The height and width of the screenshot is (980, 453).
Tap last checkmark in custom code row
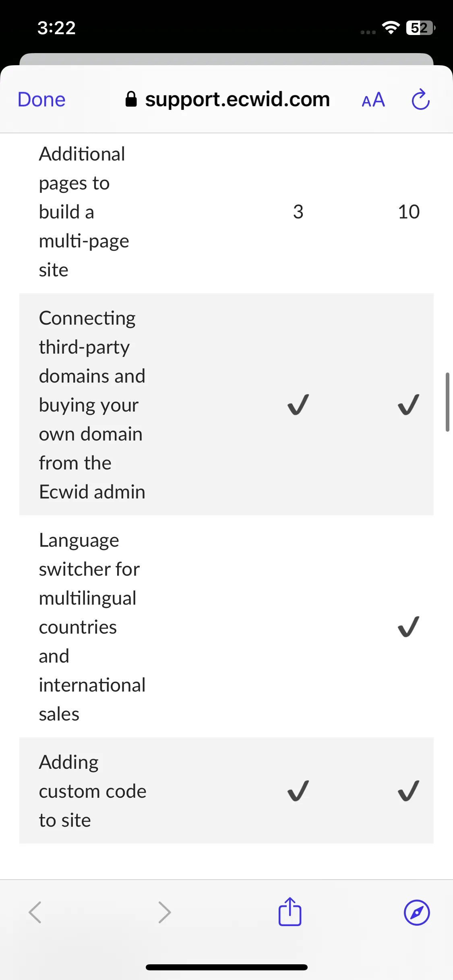(x=409, y=791)
